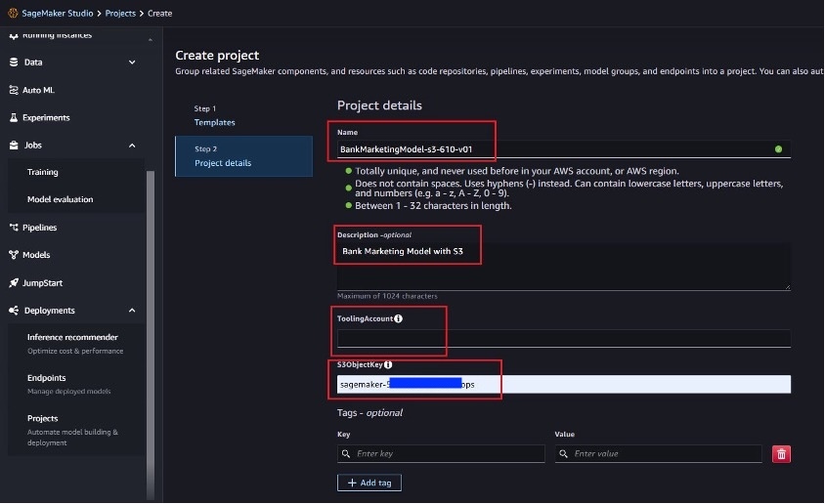Click the Auto ML icon
This screenshot has width=825, height=504.
click(14, 90)
